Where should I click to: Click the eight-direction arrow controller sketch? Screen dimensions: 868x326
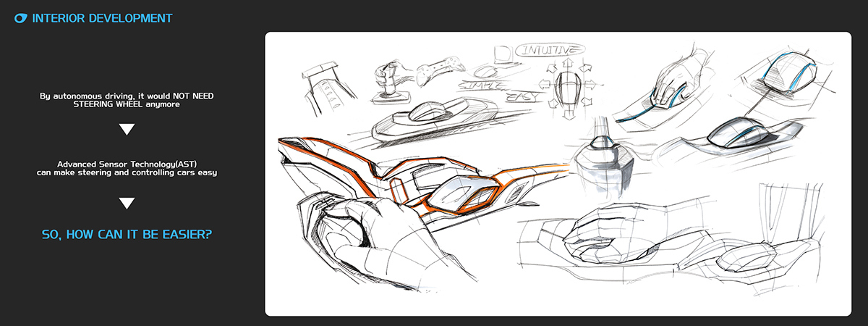568,88
